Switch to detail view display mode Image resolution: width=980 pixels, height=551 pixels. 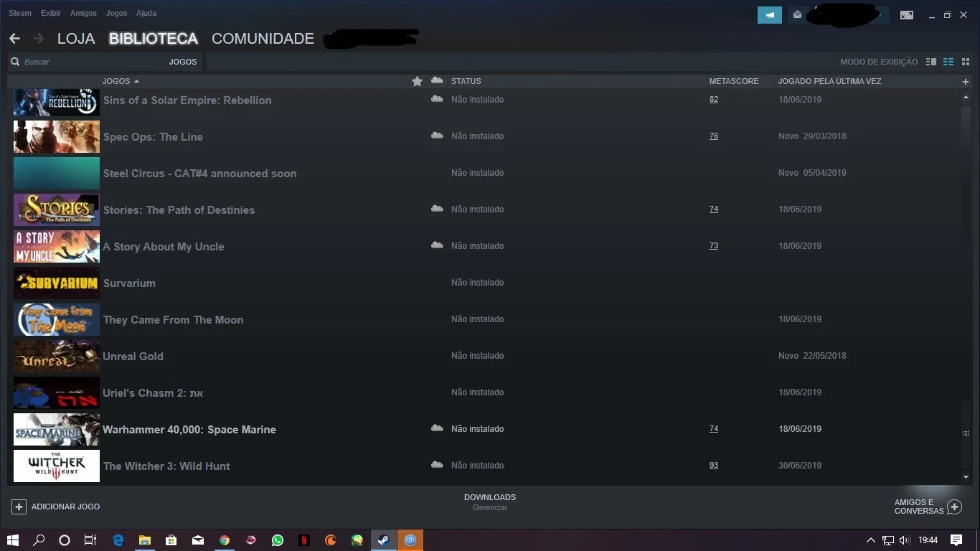931,62
